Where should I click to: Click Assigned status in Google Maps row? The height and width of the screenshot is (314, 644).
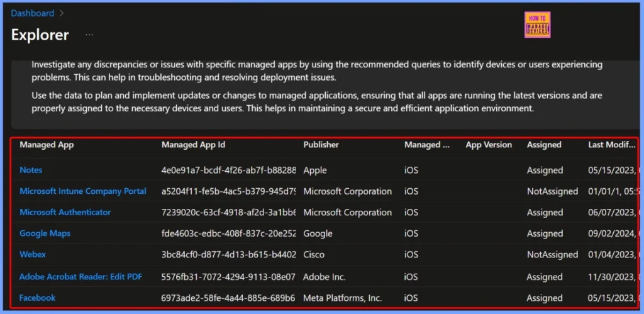(x=545, y=233)
